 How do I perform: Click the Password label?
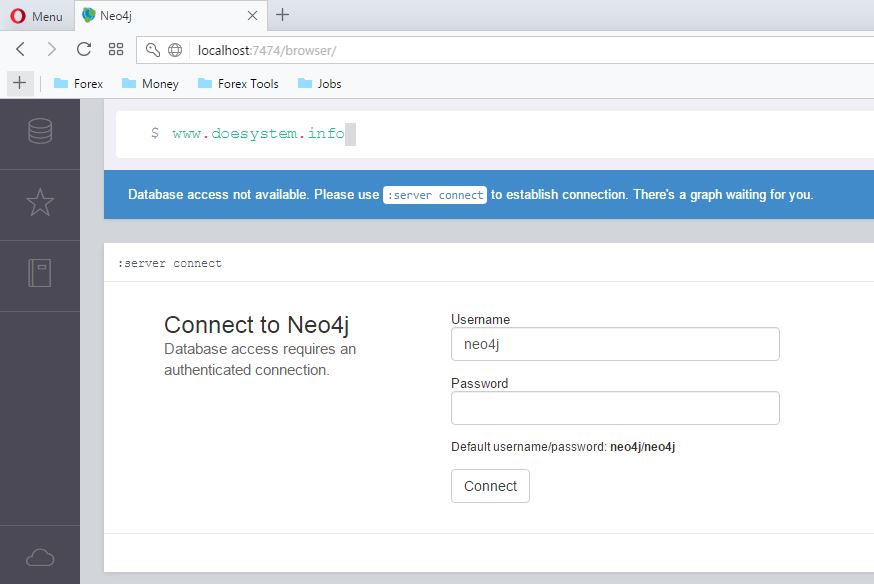[x=479, y=383]
